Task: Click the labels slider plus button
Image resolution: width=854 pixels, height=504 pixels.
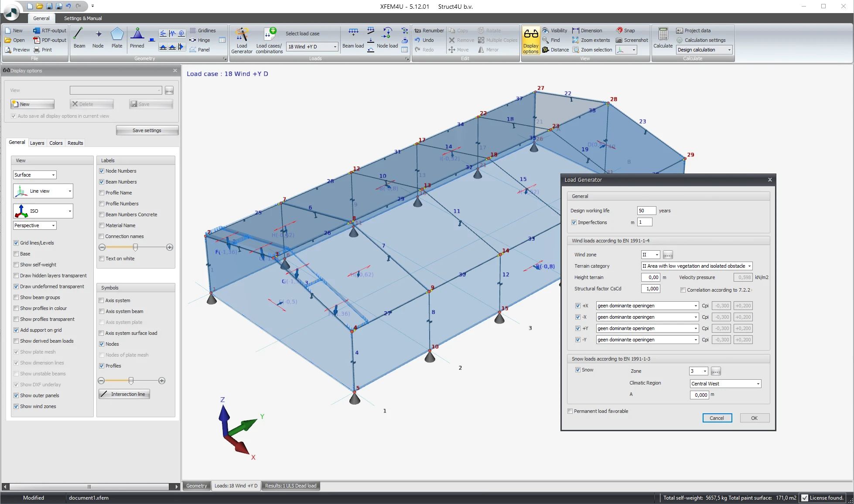Action: click(170, 247)
